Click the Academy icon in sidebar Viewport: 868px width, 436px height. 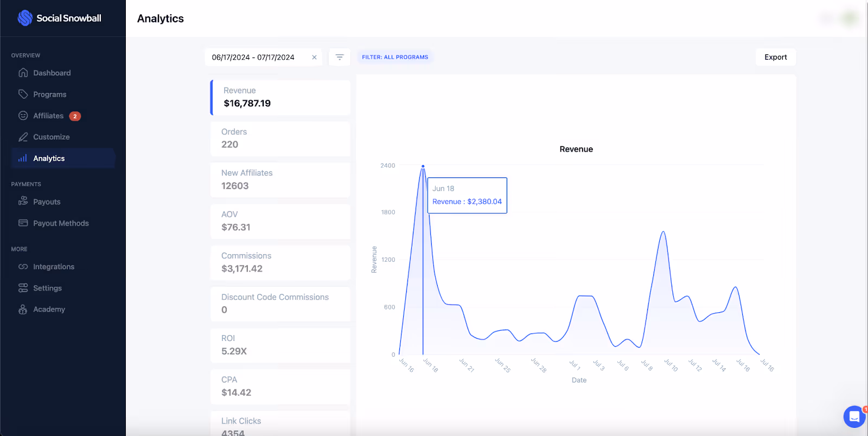tap(23, 309)
